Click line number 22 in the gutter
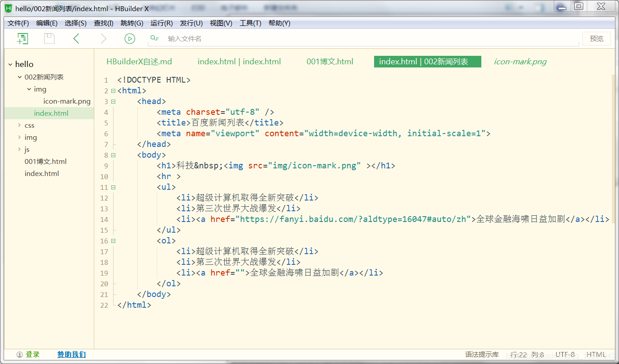 104,305
